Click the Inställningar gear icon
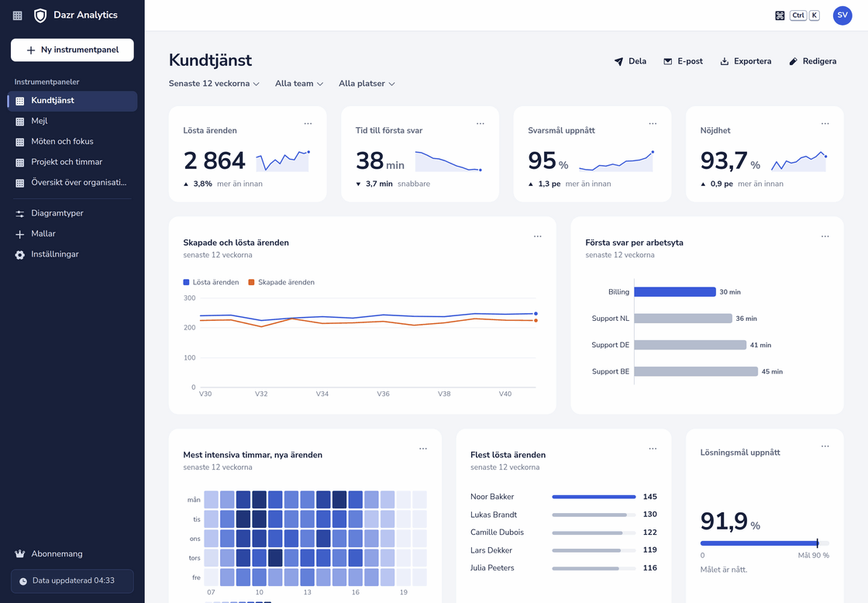The image size is (868, 603). (x=20, y=255)
